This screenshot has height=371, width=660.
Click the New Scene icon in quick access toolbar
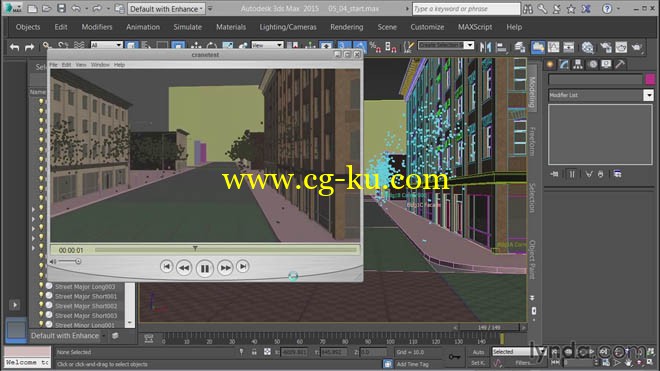click(32, 8)
